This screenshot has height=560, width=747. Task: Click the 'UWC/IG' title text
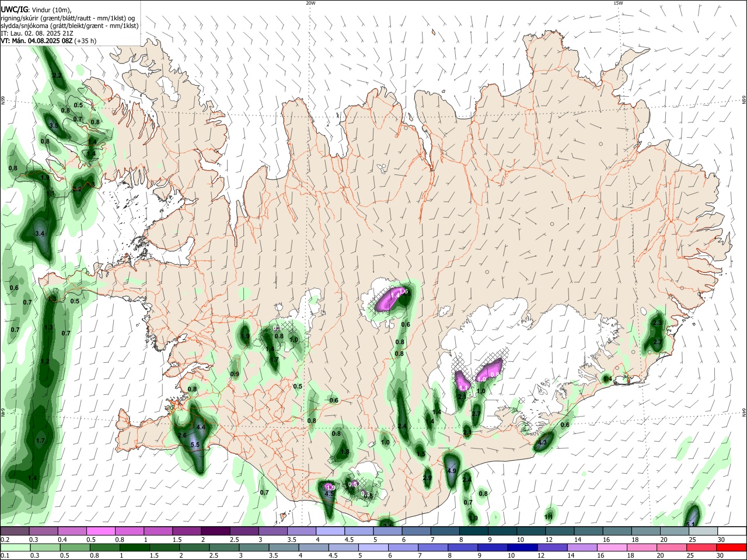pos(13,9)
